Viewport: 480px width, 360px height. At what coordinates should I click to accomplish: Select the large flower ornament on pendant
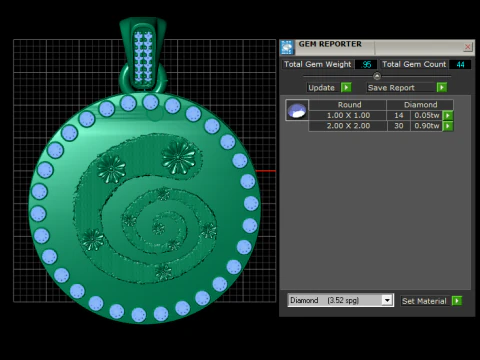[x=178, y=157]
